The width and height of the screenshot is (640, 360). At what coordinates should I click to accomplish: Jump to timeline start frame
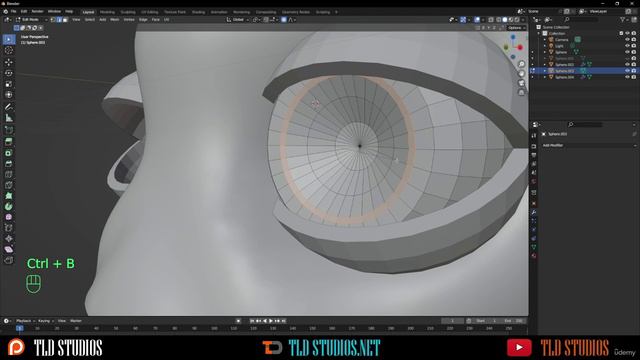(252, 321)
